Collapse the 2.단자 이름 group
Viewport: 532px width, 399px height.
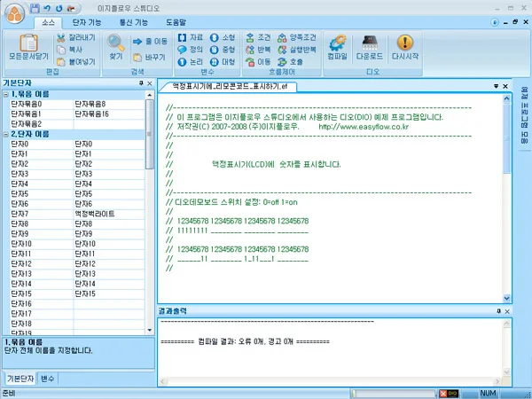pos(6,135)
